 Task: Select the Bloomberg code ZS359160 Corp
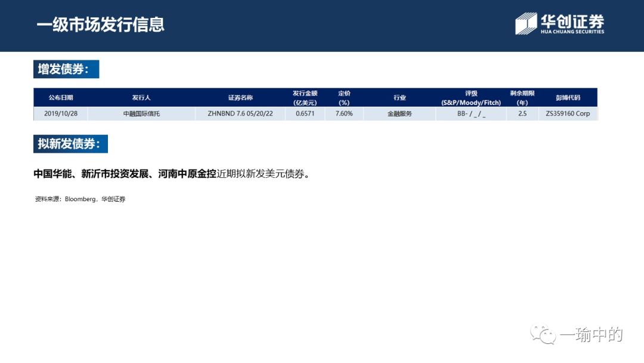(x=568, y=113)
